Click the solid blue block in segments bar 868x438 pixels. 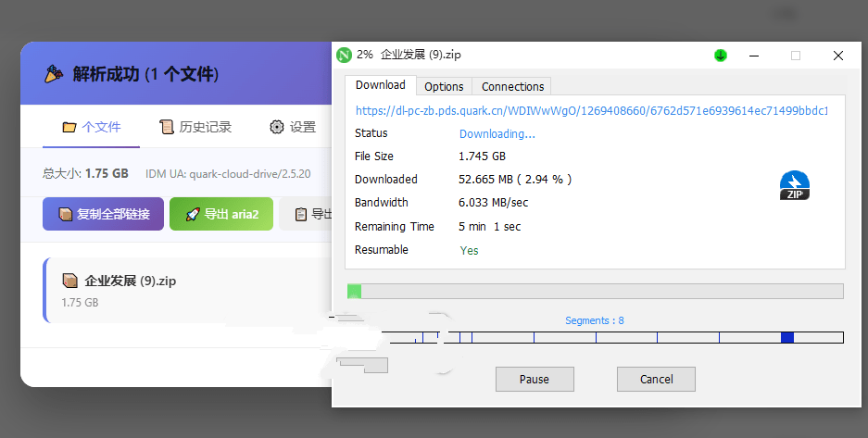coord(787,337)
